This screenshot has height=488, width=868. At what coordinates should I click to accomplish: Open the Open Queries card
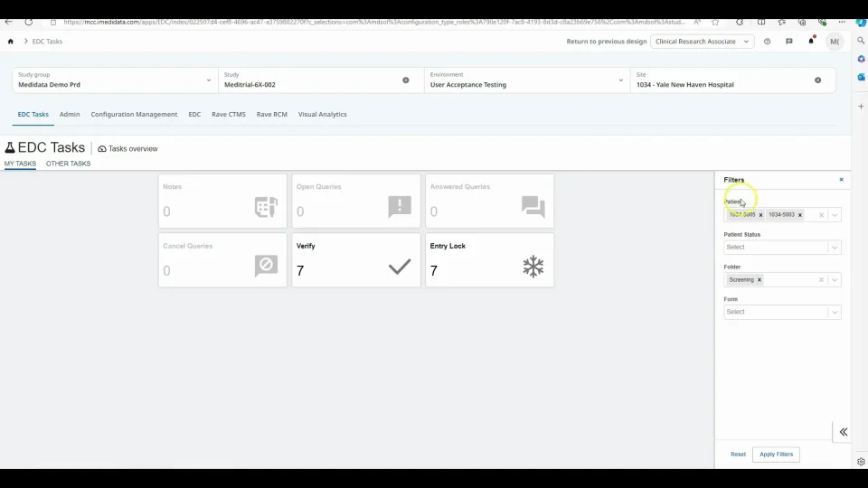(x=356, y=201)
